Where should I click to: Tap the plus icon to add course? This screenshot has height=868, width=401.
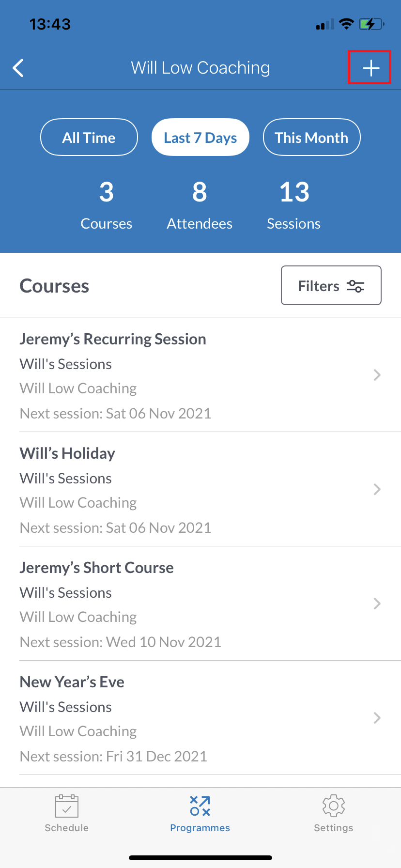click(x=370, y=68)
